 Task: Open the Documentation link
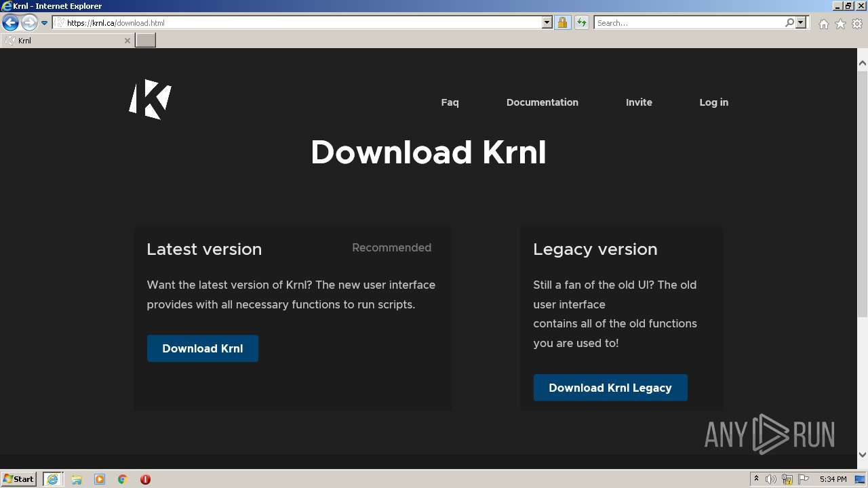(542, 102)
